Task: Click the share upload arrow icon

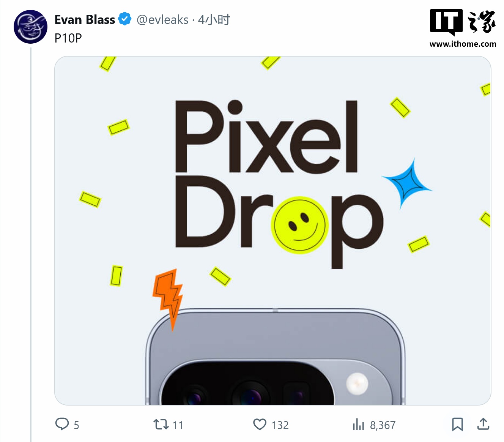Action: (x=483, y=424)
